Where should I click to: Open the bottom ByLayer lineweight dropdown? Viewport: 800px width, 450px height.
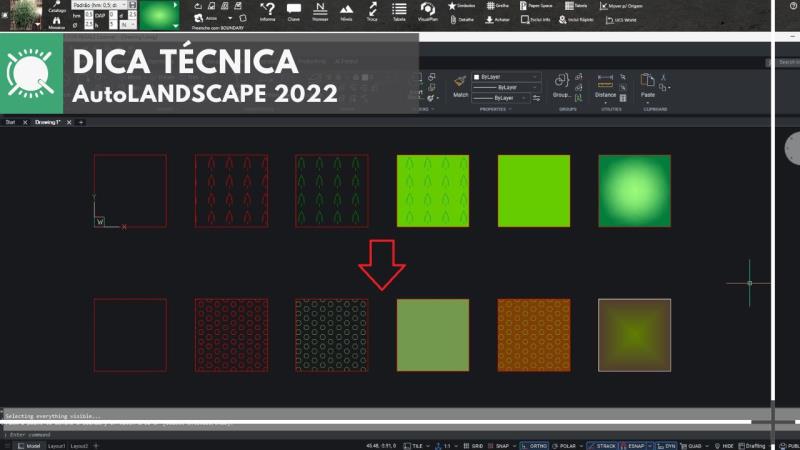coord(501,97)
